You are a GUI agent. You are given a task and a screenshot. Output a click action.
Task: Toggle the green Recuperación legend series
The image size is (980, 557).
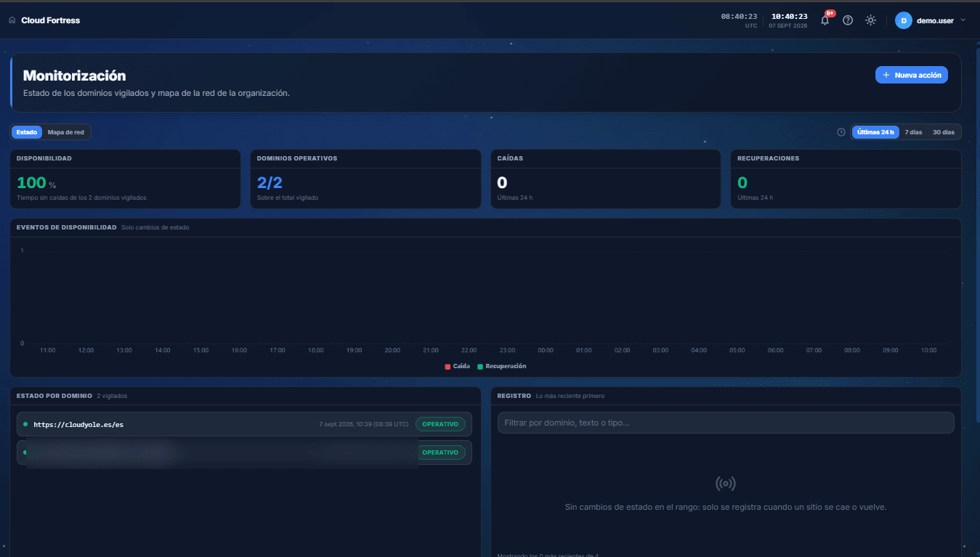tap(502, 366)
